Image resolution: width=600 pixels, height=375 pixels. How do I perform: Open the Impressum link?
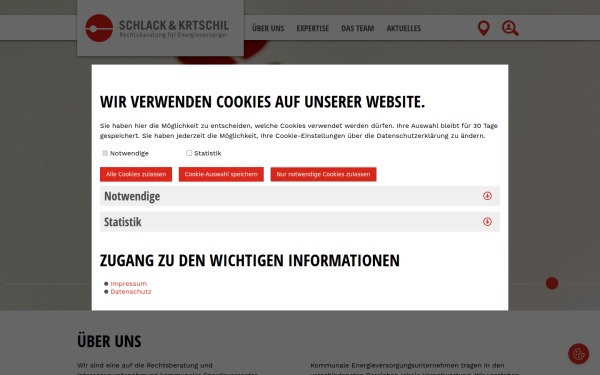(129, 284)
